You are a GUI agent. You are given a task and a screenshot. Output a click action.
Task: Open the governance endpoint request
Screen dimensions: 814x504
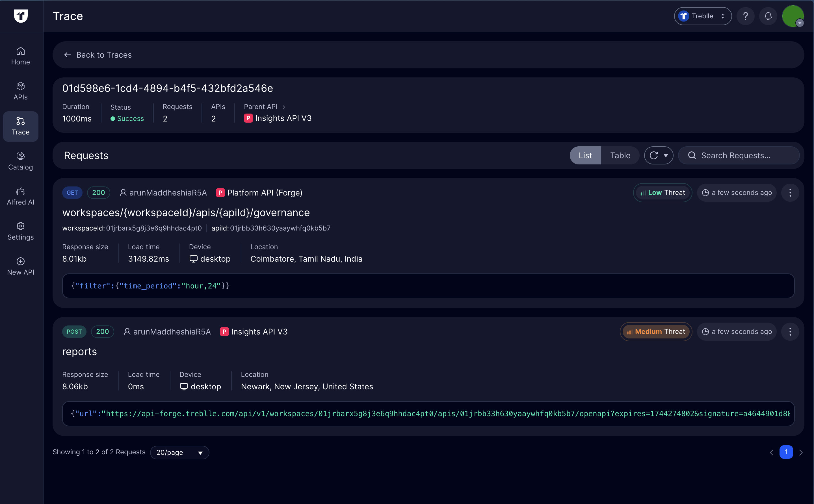[186, 212]
